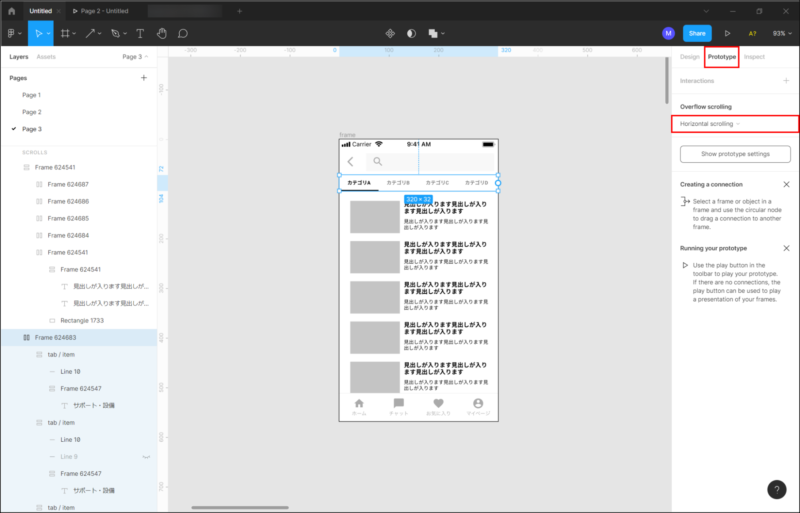Screen dimensions: 800x513
Task: Open the Assets panel tab
Action: (x=46, y=57)
